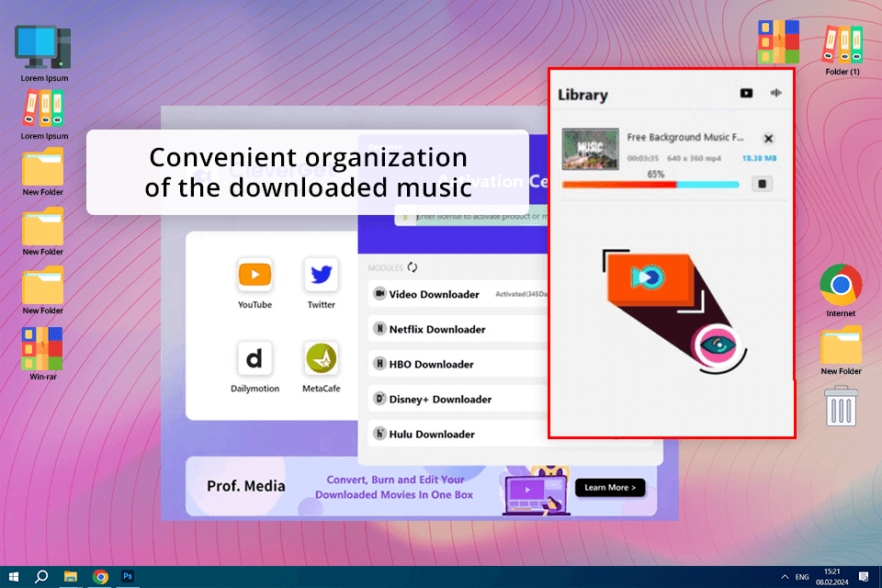Image resolution: width=882 pixels, height=588 pixels.
Task: Click the license activation input field
Action: pyautogui.click(x=472, y=216)
